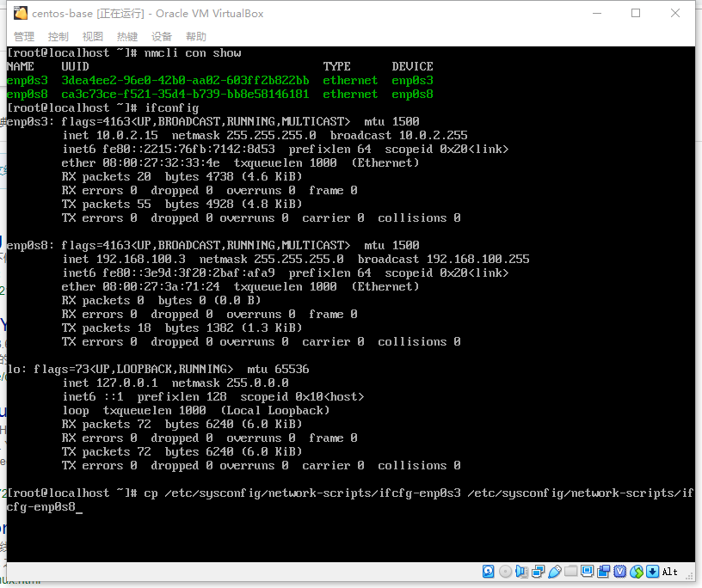Open the 视图 menu
Screen dimensions: 702x588
(93, 37)
